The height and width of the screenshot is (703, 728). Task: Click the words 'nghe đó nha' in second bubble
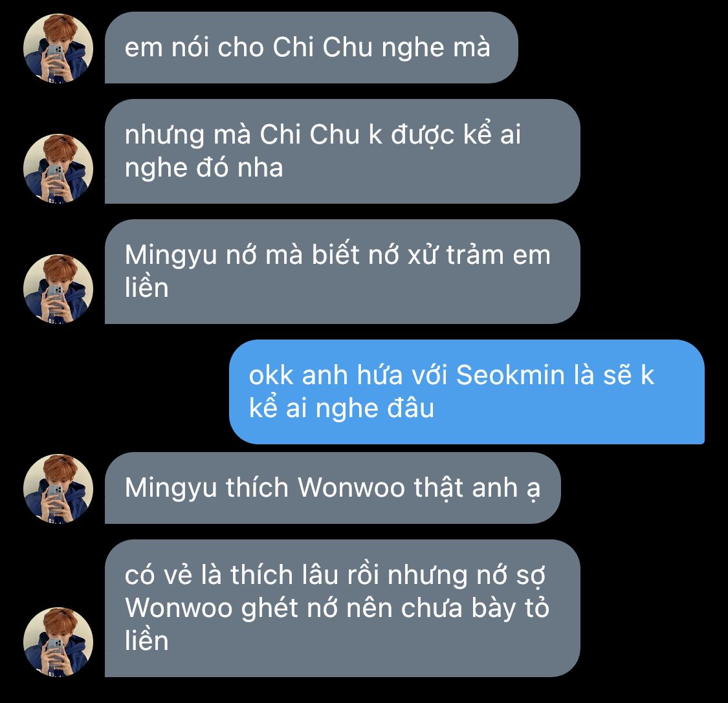(204, 168)
